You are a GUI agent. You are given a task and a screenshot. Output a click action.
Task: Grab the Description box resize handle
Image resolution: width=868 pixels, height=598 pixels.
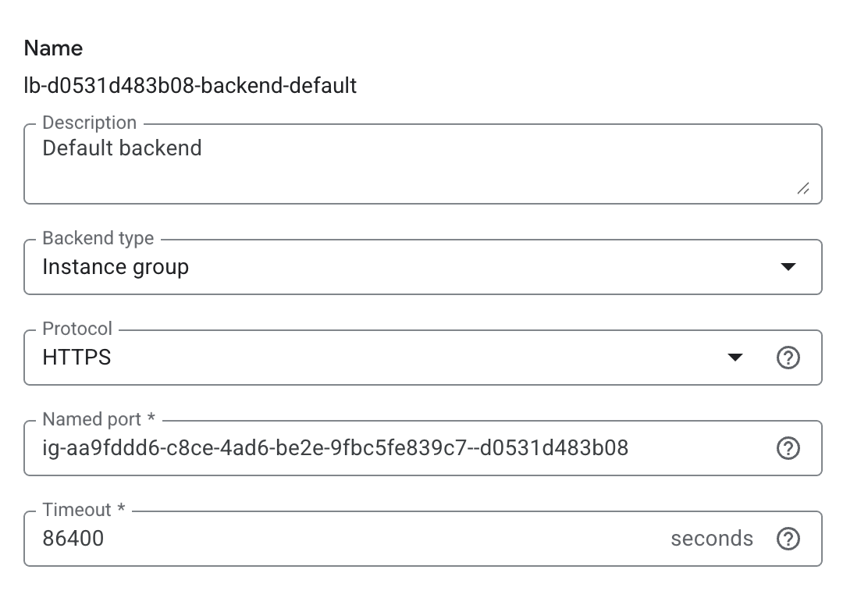(802, 189)
